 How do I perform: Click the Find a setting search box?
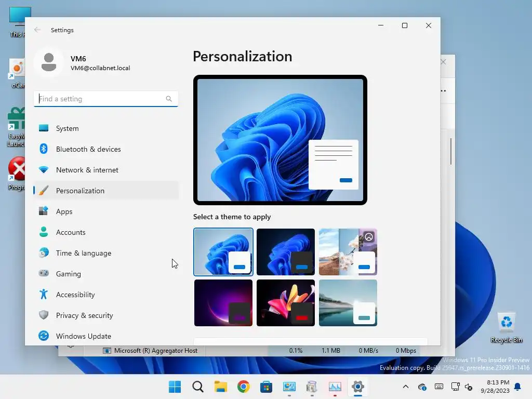pos(106,99)
